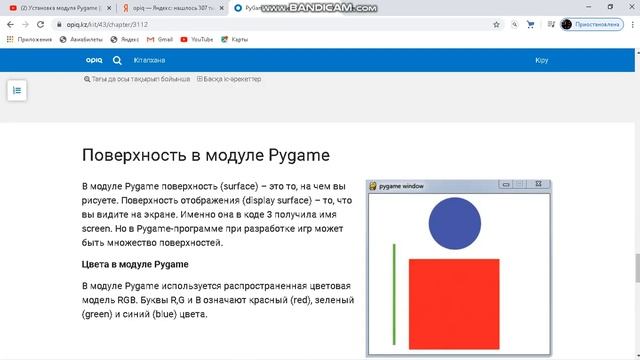Reload the page with refresh icon
The width and height of the screenshot is (640, 360).
point(40,24)
